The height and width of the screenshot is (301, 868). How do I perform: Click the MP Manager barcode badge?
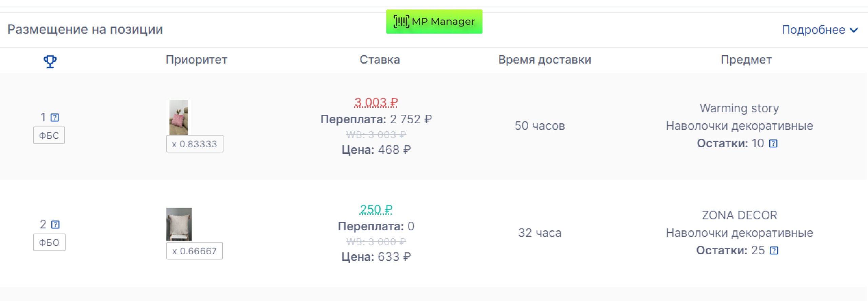click(x=434, y=22)
